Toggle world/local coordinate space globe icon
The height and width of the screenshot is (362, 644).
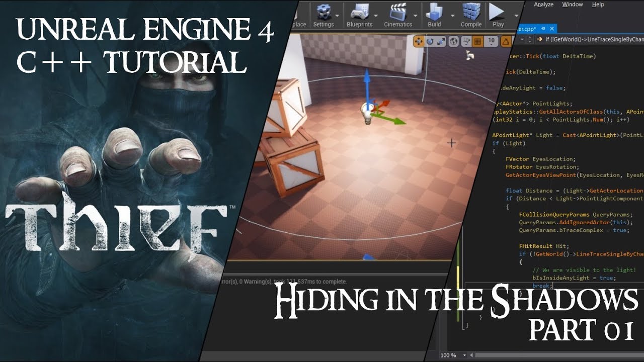tap(454, 41)
